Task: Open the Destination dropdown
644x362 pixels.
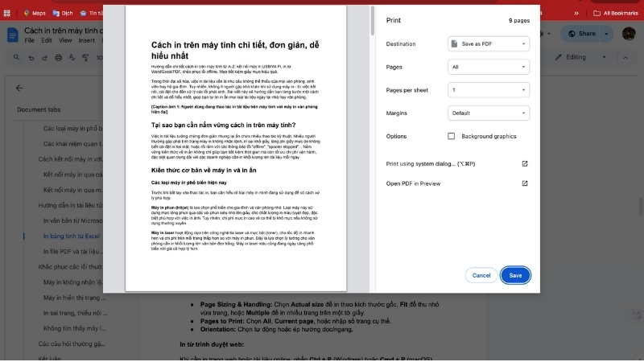Action: tap(488, 44)
